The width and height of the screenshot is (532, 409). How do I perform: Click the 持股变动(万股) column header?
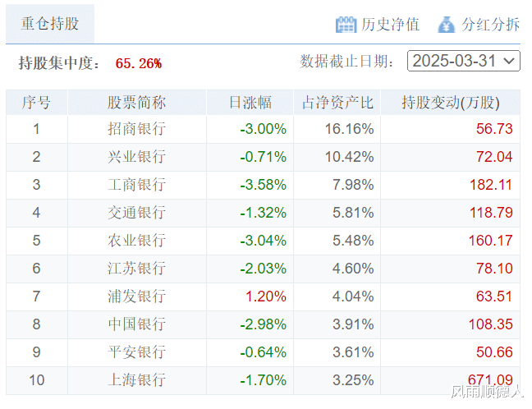click(451, 103)
